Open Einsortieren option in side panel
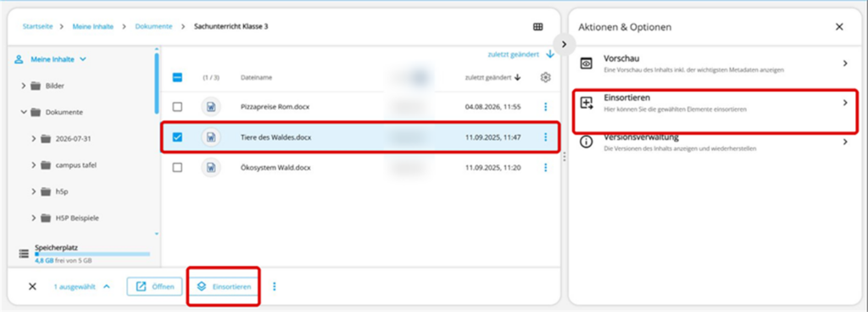868x312 pixels. [715, 103]
